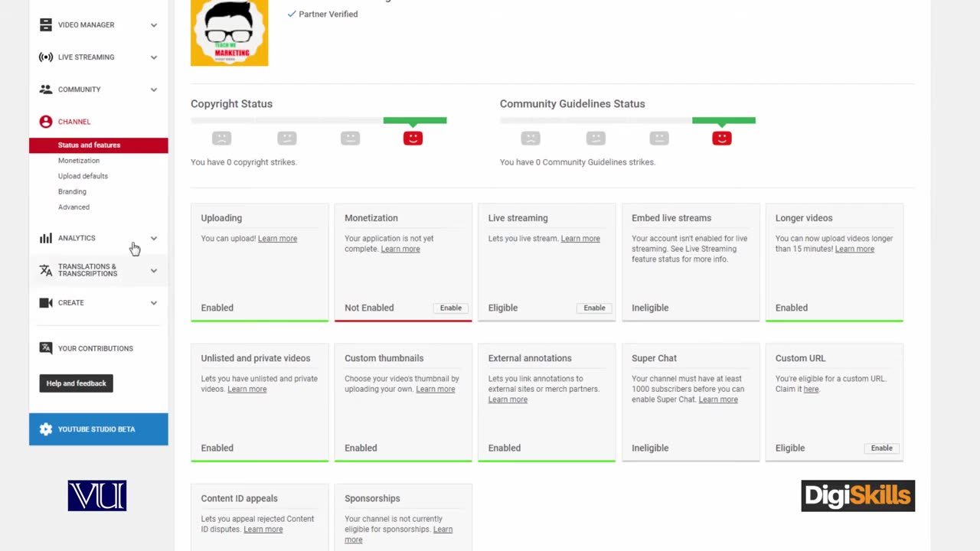Open Learn more link under Custom thumbnails
The width and height of the screenshot is (980, 551).
pos(436,389)
